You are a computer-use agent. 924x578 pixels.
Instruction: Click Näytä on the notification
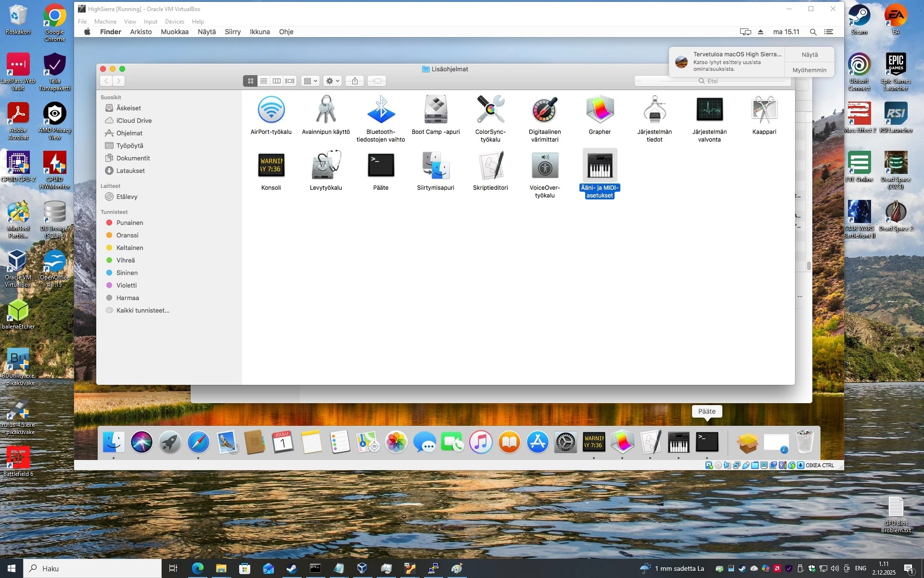[809, 55]
